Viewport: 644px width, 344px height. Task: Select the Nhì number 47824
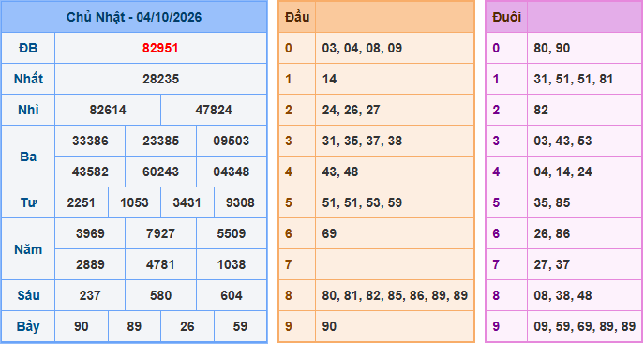[x=214, y=110]
